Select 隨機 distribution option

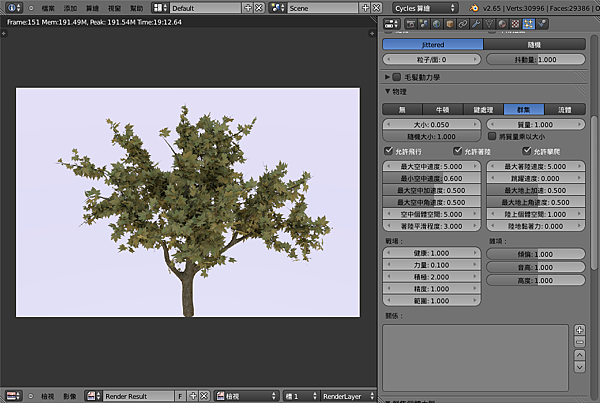[x=535, y=44]
